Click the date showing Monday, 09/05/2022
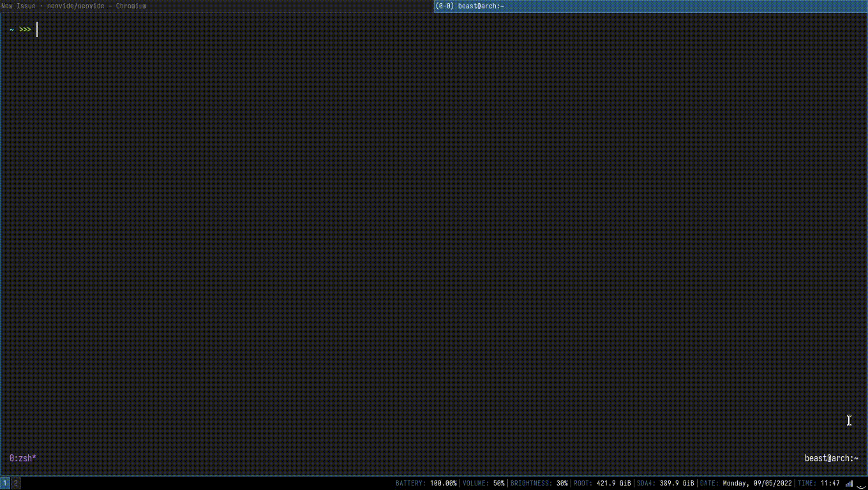 pos(745,483)
